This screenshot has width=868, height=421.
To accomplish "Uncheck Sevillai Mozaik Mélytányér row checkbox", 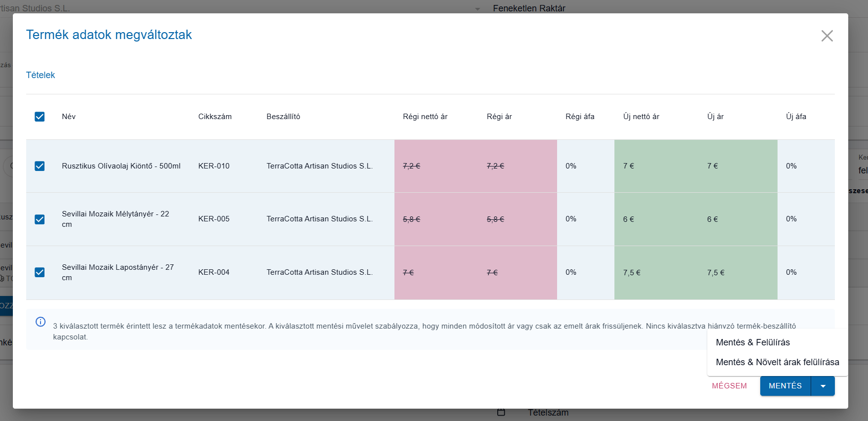I will coord(40,219).
